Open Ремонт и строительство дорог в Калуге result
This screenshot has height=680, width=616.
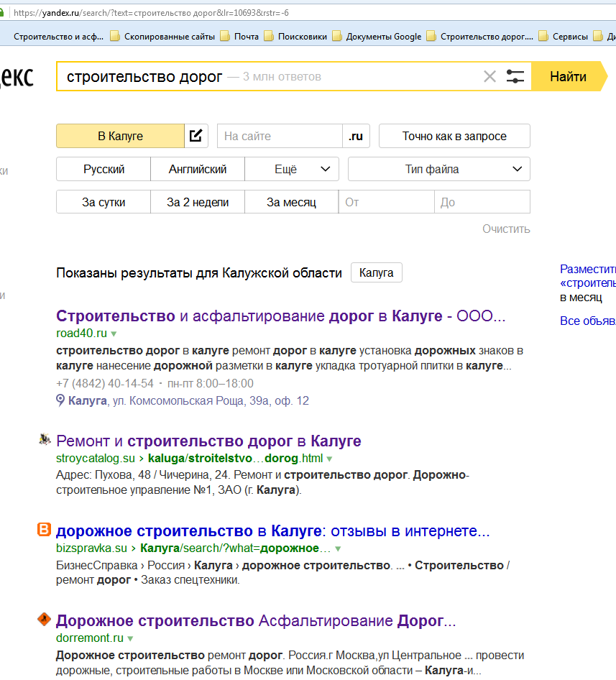pos(208,441)
